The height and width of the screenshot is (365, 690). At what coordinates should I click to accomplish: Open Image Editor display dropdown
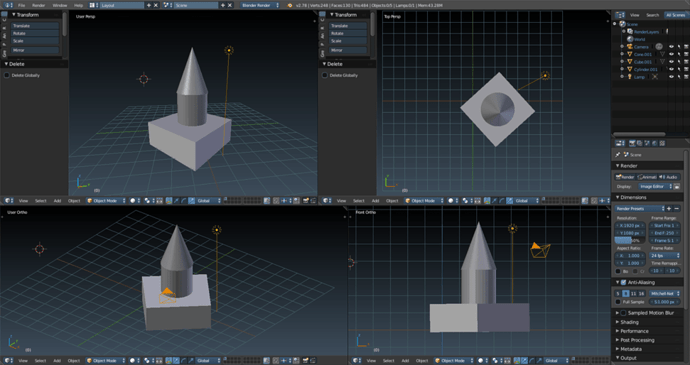coord(655,187)
